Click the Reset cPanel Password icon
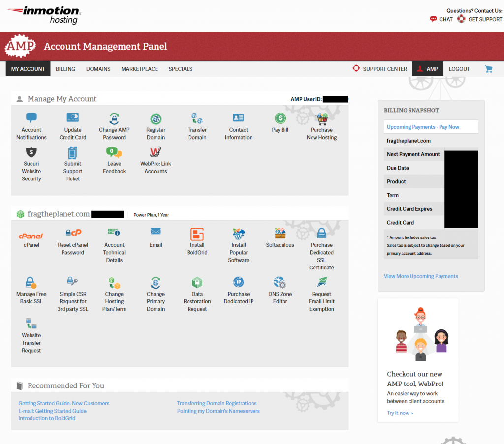Screen dimensions: 504x444 click(x=74, y=232)
